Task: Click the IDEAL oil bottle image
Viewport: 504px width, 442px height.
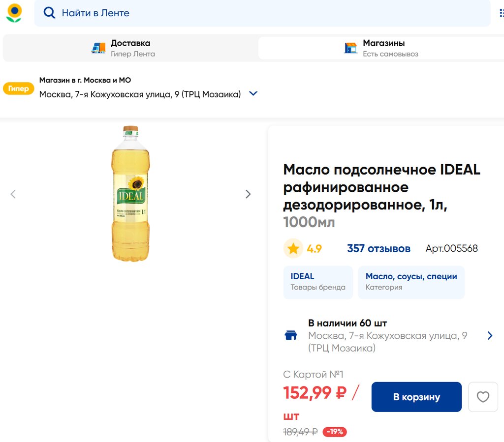Action: click(130, 193)
